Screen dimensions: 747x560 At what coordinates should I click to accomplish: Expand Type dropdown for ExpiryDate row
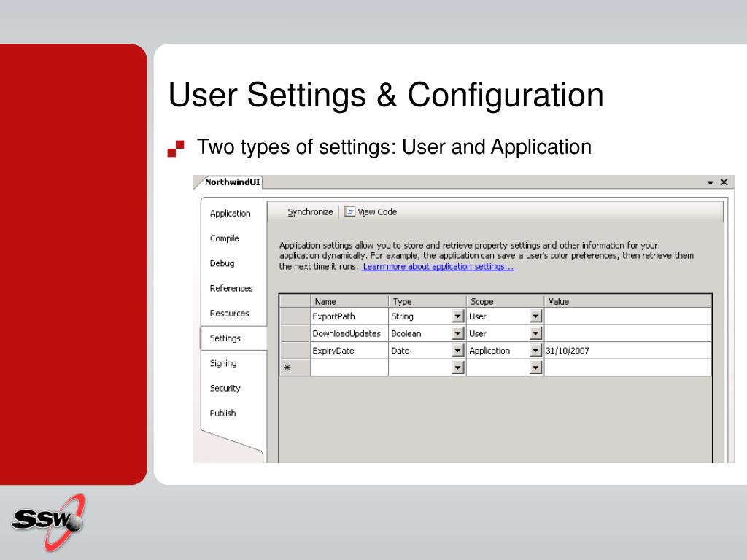click(x=458, y=351)
